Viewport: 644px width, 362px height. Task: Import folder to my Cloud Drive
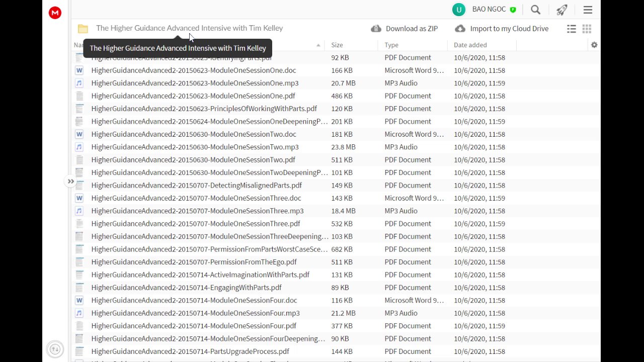(x=502, y=29)
